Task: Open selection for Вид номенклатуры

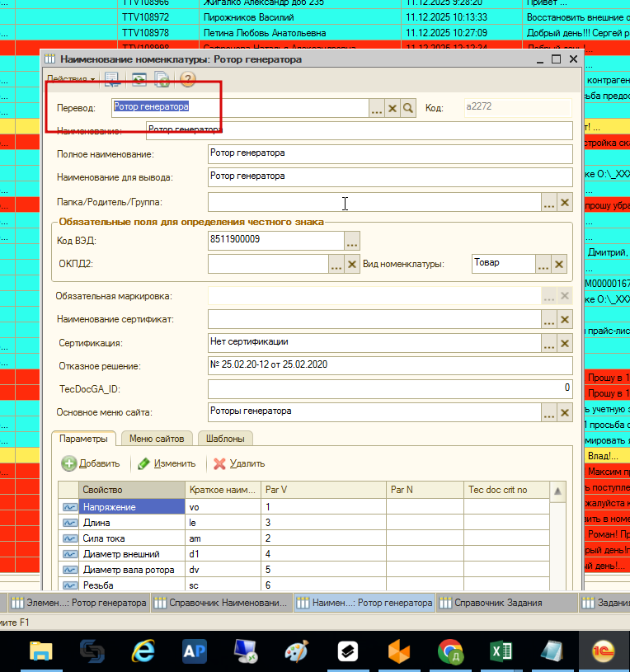Action: point(543,264)
